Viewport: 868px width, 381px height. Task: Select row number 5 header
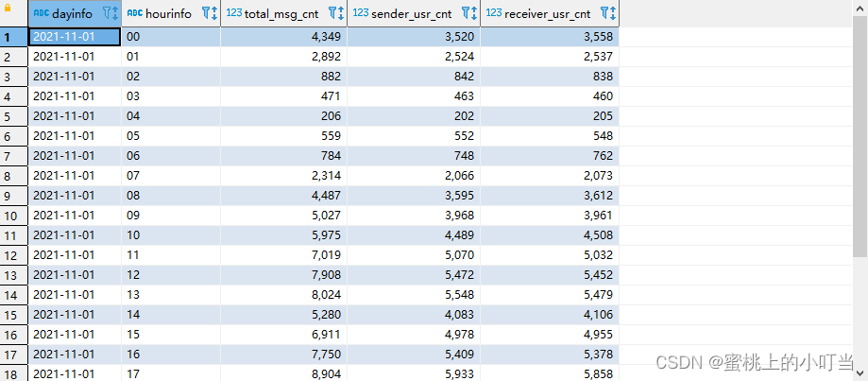click(x=14, y=116)
